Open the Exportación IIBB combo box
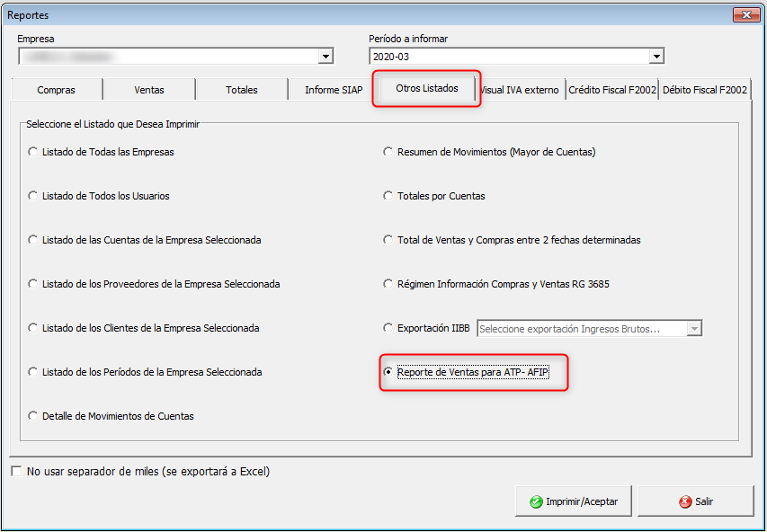Screen dimensions: 767x532 (693, 329)
